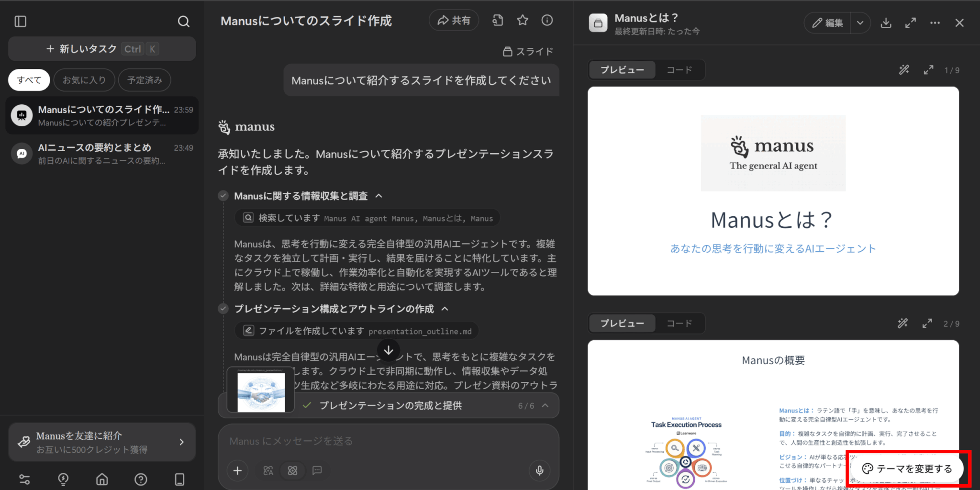Image resolution: width=980 pixels, height=490 pixels.
Task: Open the help question mark icon
Action: (141, 479)
